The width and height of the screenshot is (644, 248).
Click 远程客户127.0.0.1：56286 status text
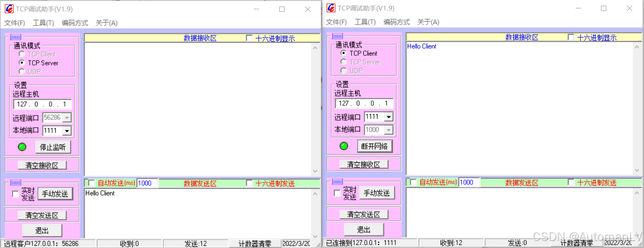pyautogui.click(x=41, y=244)
